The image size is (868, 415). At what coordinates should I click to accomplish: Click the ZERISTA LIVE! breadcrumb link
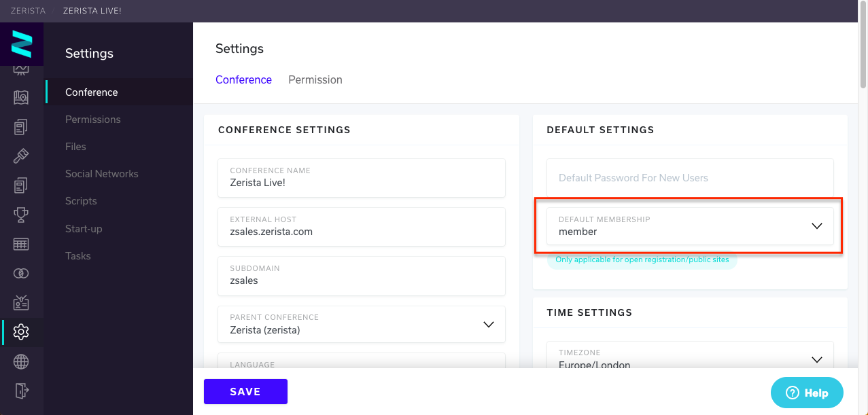(92, 11)
